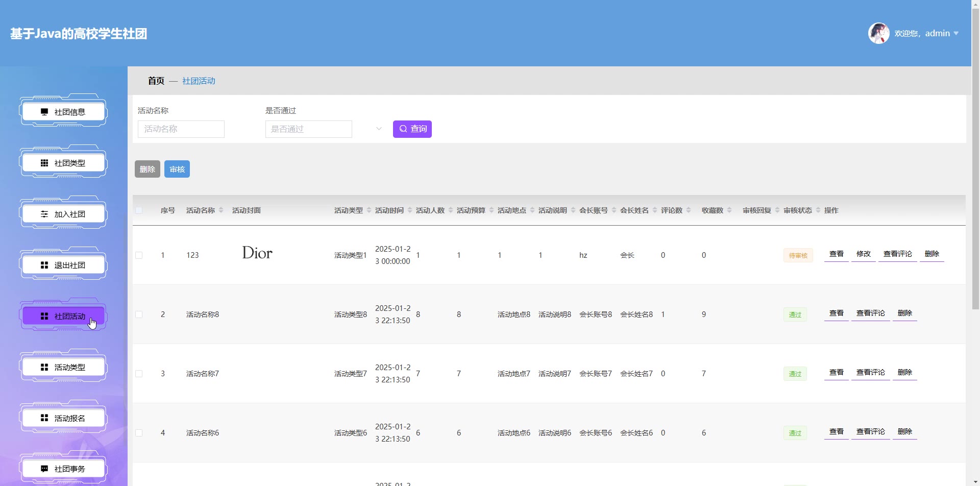Screen dimensions: 980x486
Task: Open the 是否通过 dropdown selector
Action: click(309, 129)
